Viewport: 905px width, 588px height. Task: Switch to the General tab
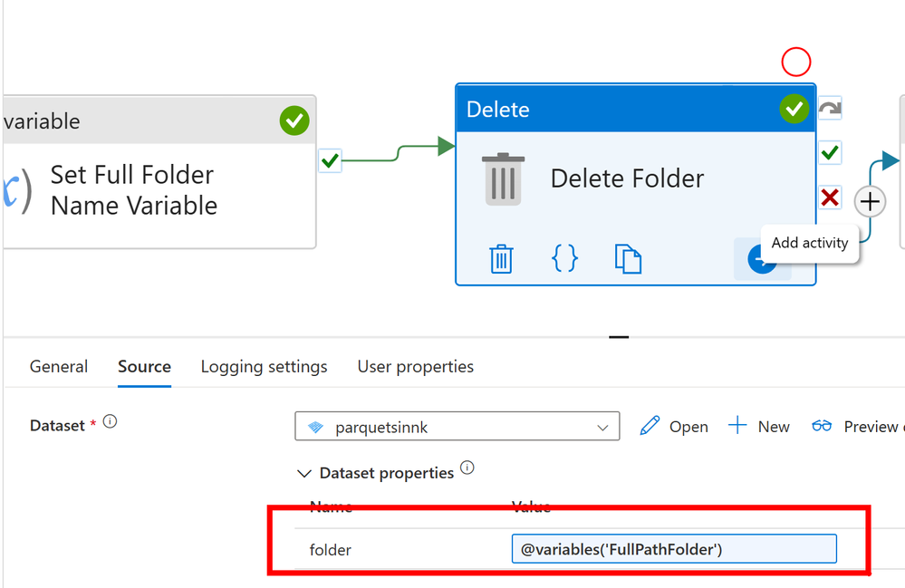pyautogui.click(x=59, y=367)
